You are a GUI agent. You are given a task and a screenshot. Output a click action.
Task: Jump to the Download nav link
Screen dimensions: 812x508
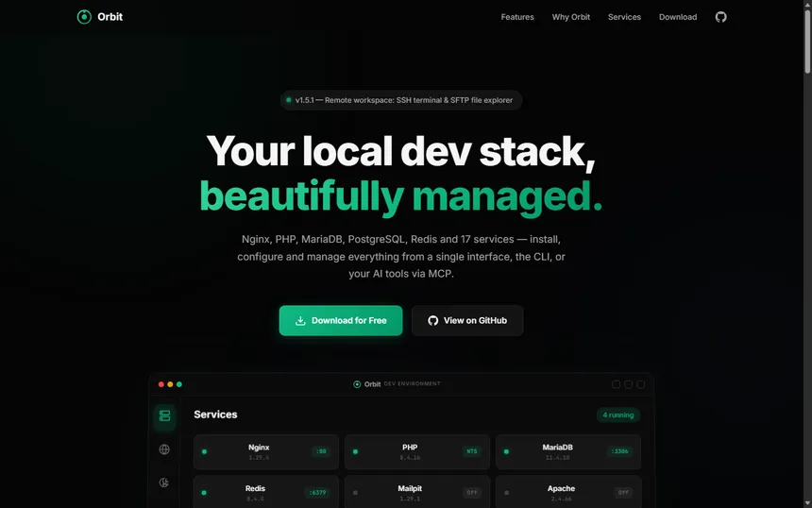pyautogui.click(x=678, y=17)
